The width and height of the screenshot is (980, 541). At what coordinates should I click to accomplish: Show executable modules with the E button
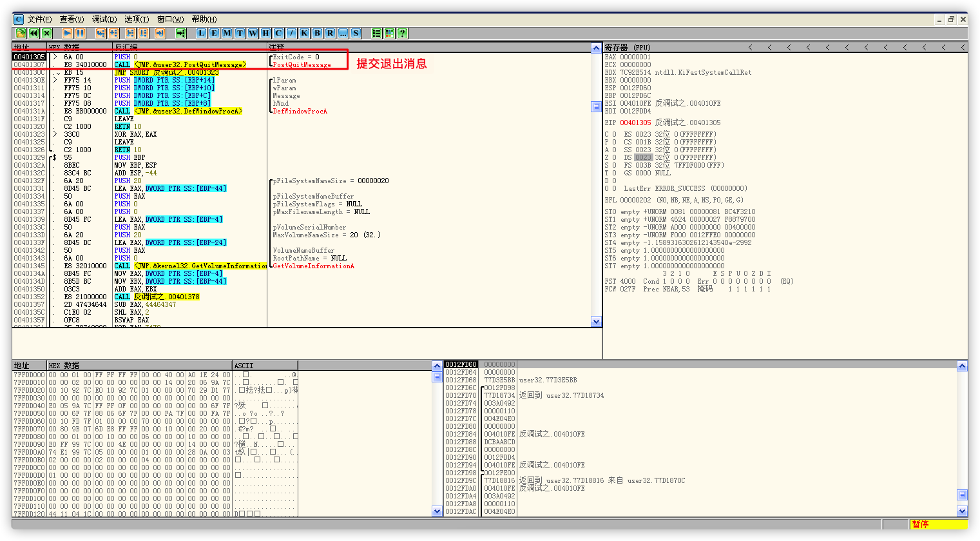point(215,33)
